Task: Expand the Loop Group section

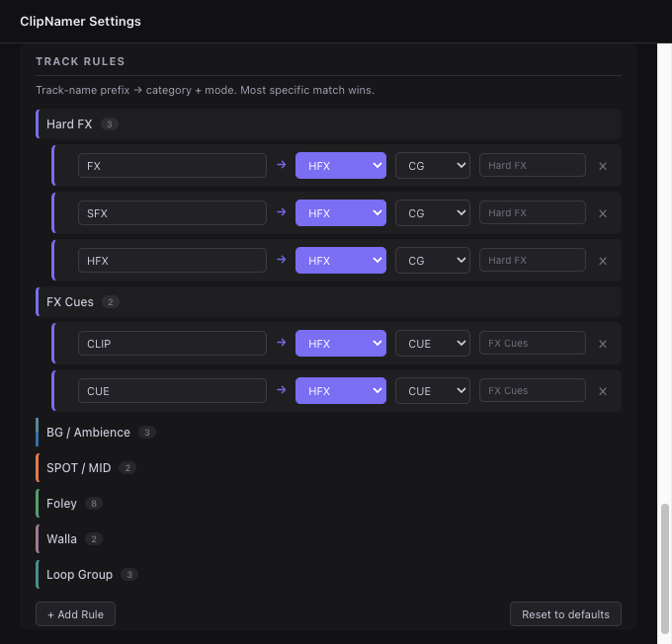Action: [328, 575]
